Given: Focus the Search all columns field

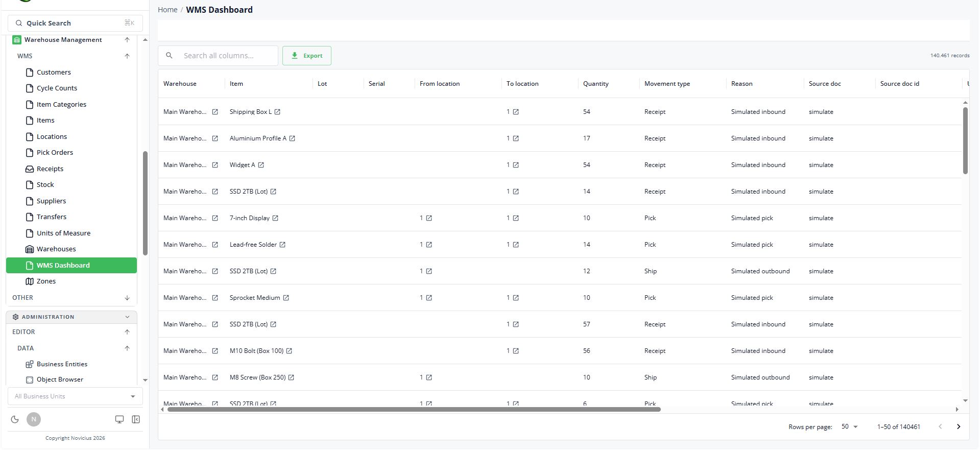Looking at the screenshot, I should pos(218,56).
